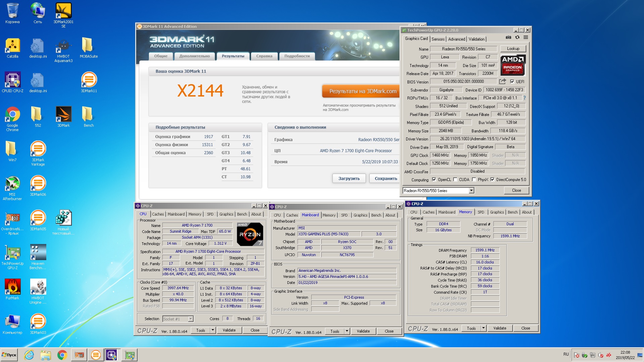The height and width of the screenshot is (362, 644).
Task: Click the GPU-Z screenshot camera icon
Action: tap(508, 38)
